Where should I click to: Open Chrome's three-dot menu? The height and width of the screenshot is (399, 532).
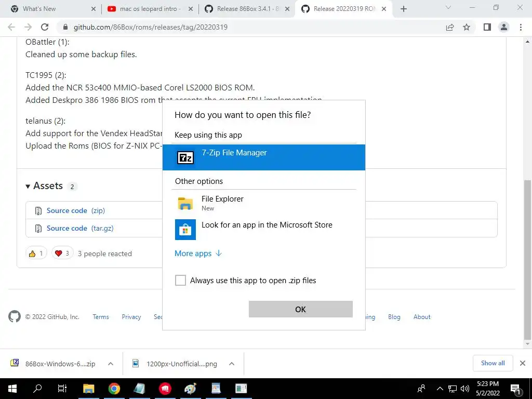[x=521, y=27]
